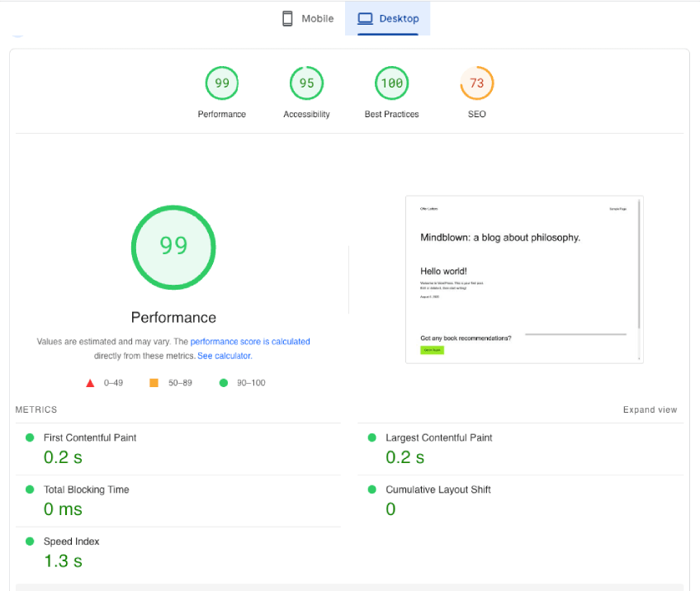
Task: Open 'performance score is calculated' link
Action: (250, 342)
